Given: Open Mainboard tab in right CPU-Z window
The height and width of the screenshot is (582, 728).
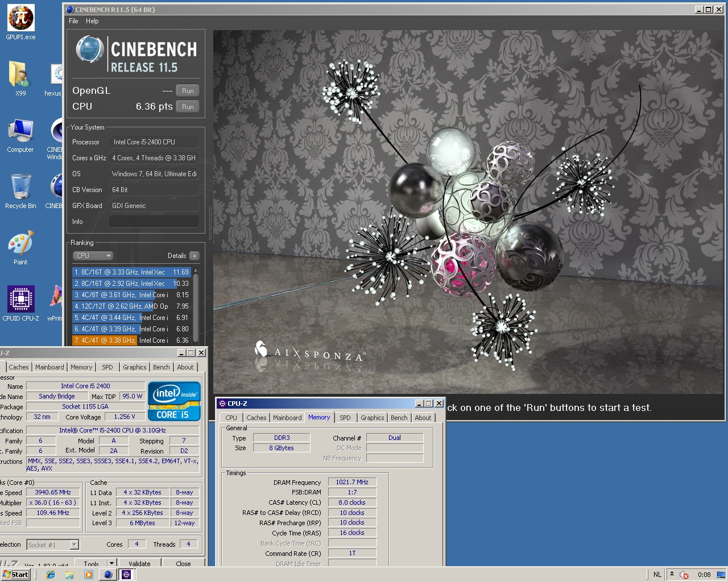Looking at the screenshot, I should 287,418.
